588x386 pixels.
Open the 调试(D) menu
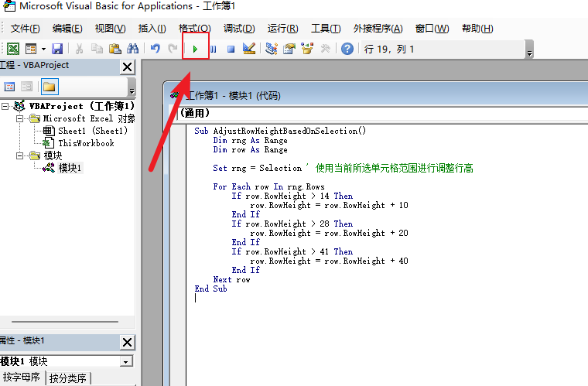click(x=239, y=29)
